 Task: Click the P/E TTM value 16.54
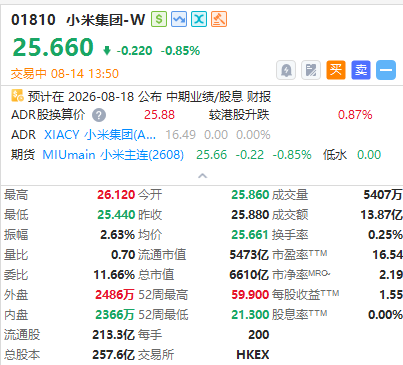[387, 255]
